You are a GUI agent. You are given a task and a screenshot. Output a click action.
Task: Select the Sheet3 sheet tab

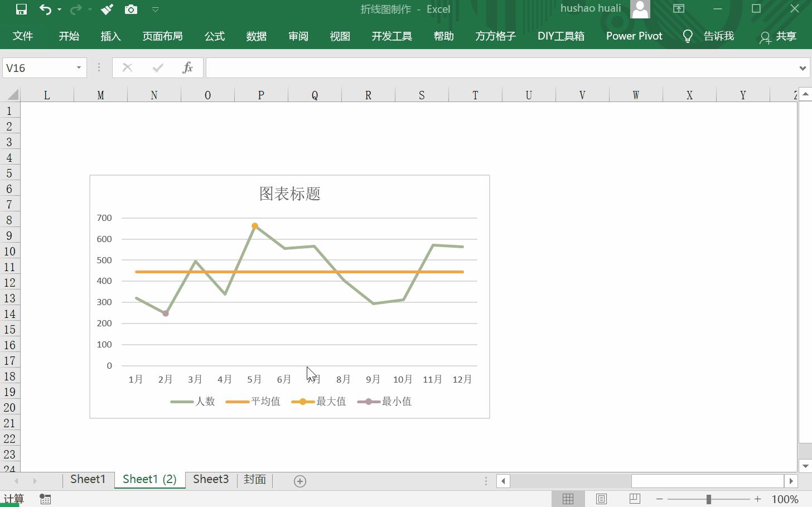click(x=210, y=479)
